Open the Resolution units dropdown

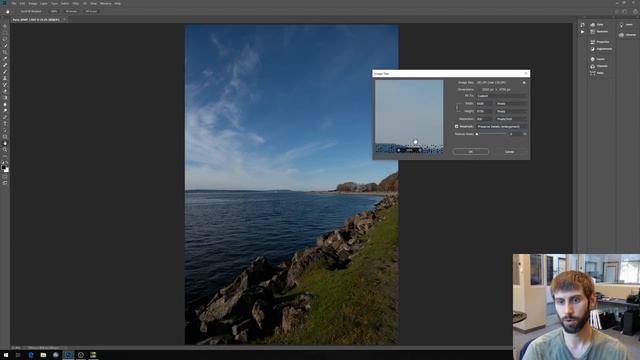511,119
